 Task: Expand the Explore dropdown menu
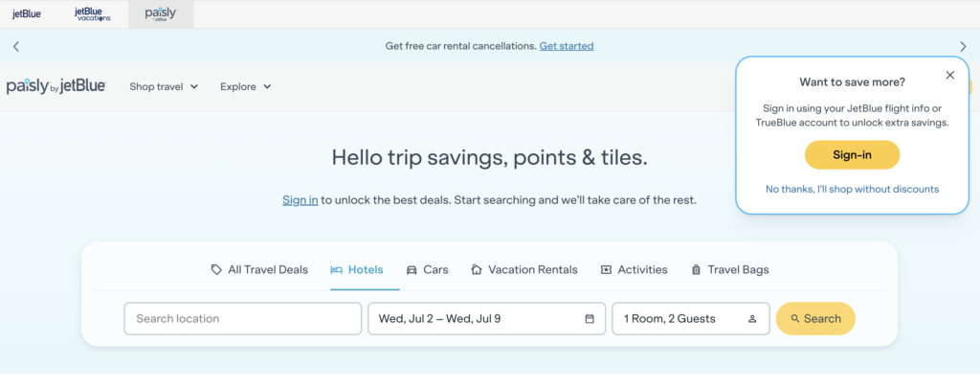pos(246,87)
